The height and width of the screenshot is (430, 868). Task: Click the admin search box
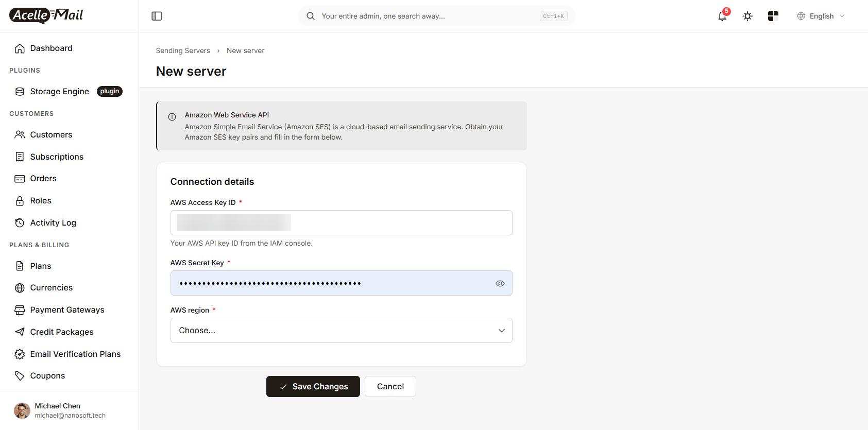(436, 16)
